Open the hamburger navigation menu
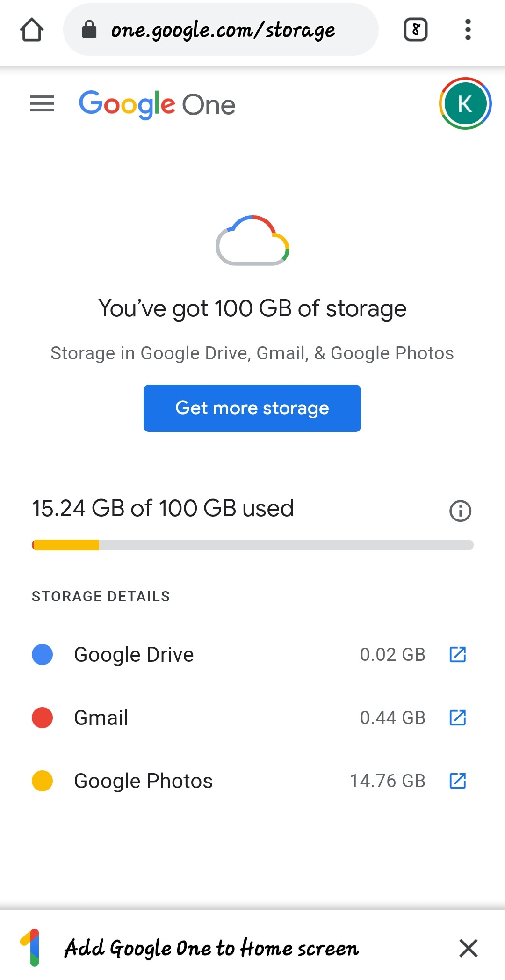505x980 pixels. [42, 104]
